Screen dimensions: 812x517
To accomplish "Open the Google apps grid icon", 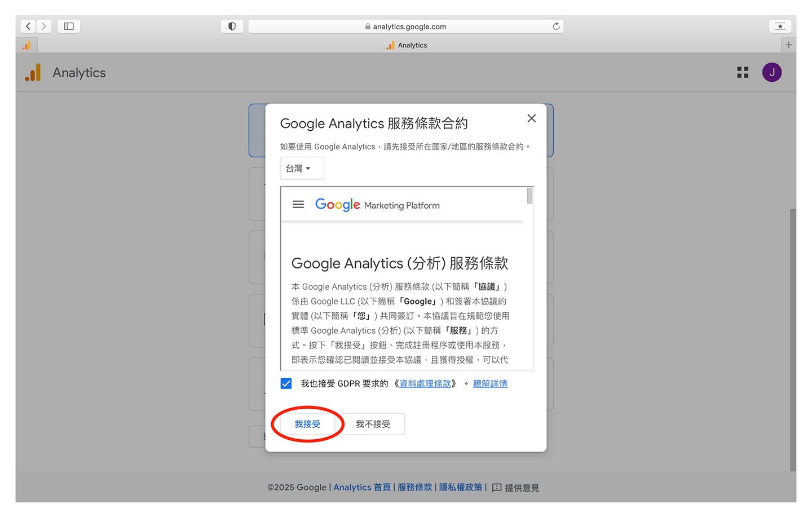I will click(x=743, y=72).
